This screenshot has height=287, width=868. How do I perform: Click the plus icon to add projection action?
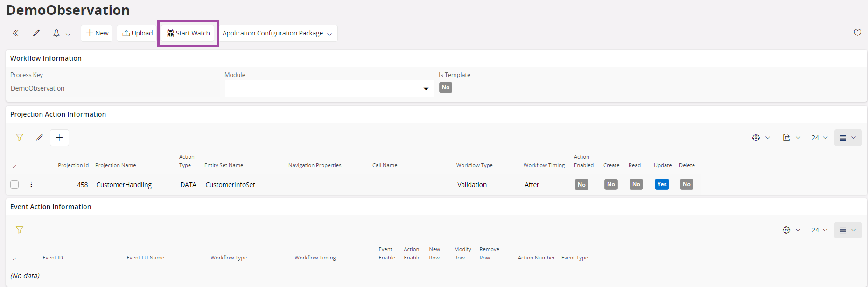[x=59, y=138]
